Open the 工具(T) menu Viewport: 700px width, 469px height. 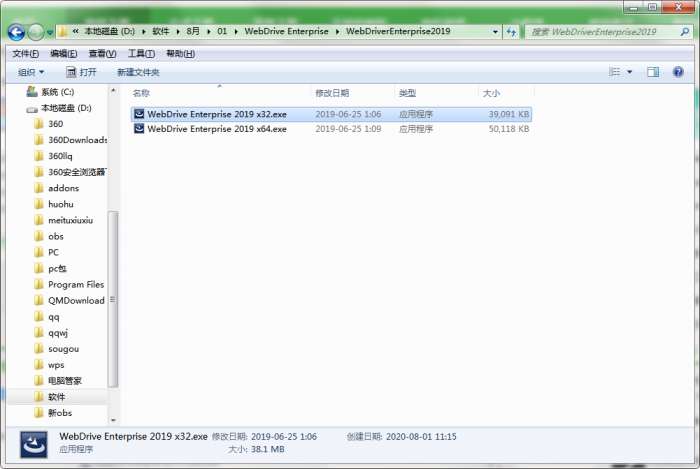point(141,54)
